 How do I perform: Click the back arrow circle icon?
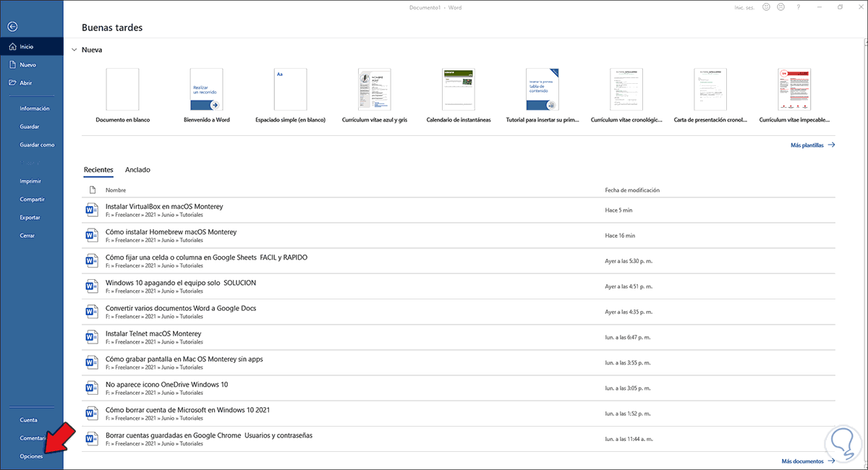click(x=12, y=27)
